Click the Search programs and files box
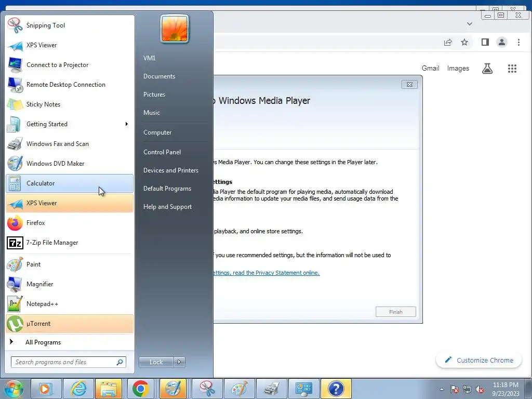The width and height of the screenshot is (532, 399). pyautogui.click(x=68, y=362)
